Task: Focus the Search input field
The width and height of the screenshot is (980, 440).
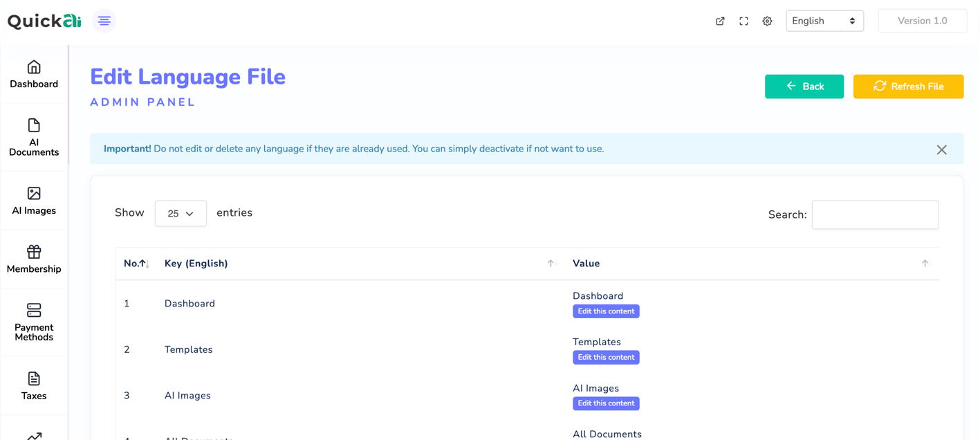Action: coord(875,215)
